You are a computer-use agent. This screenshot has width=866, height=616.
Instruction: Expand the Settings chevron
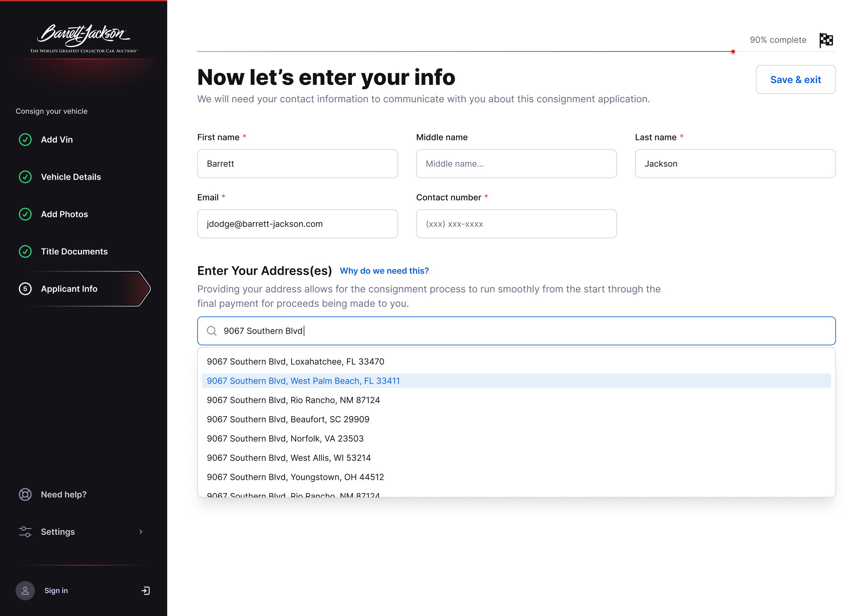(x=141, y=532)
